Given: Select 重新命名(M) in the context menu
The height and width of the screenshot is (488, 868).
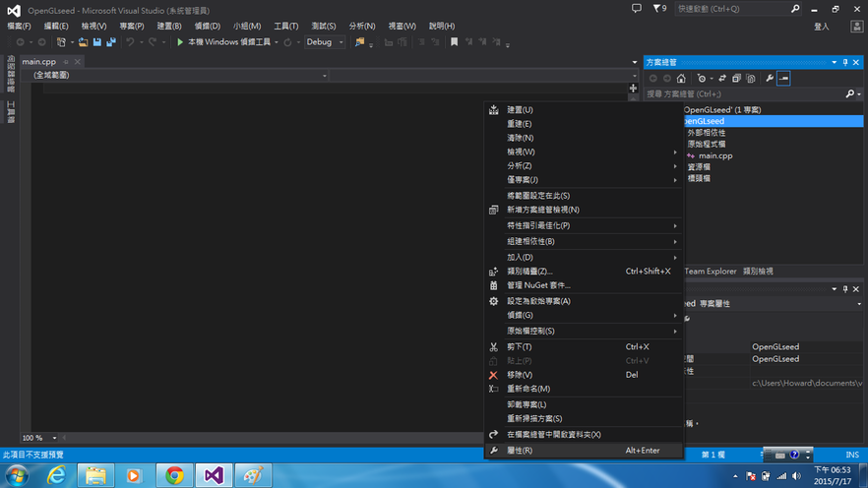Looking at the screenshot, I should [584, 389].
